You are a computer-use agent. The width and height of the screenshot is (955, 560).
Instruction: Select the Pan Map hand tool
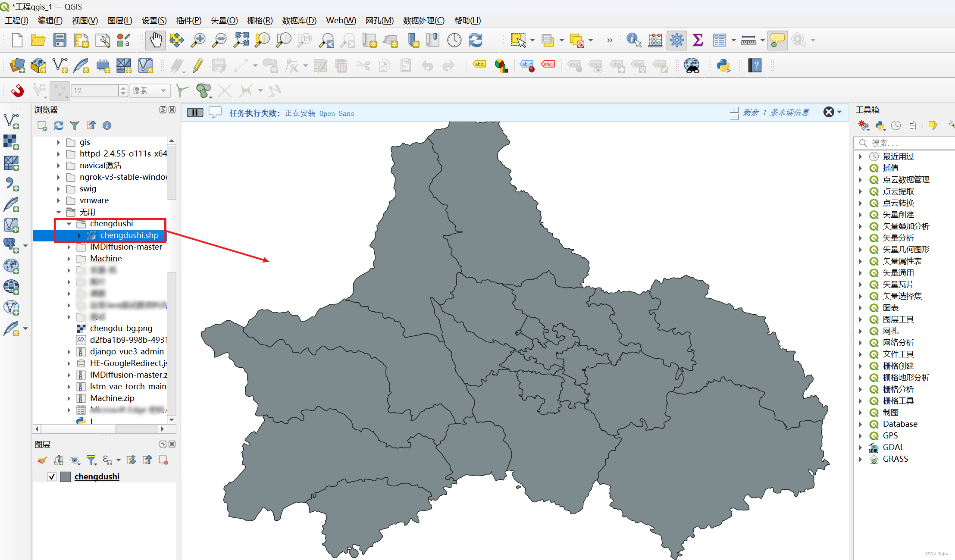tap(155, 41)
